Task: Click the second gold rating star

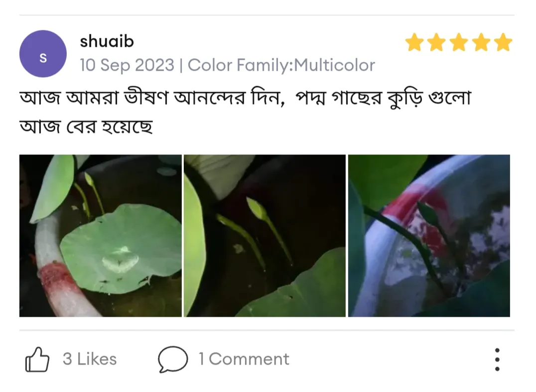Action: 436,42
